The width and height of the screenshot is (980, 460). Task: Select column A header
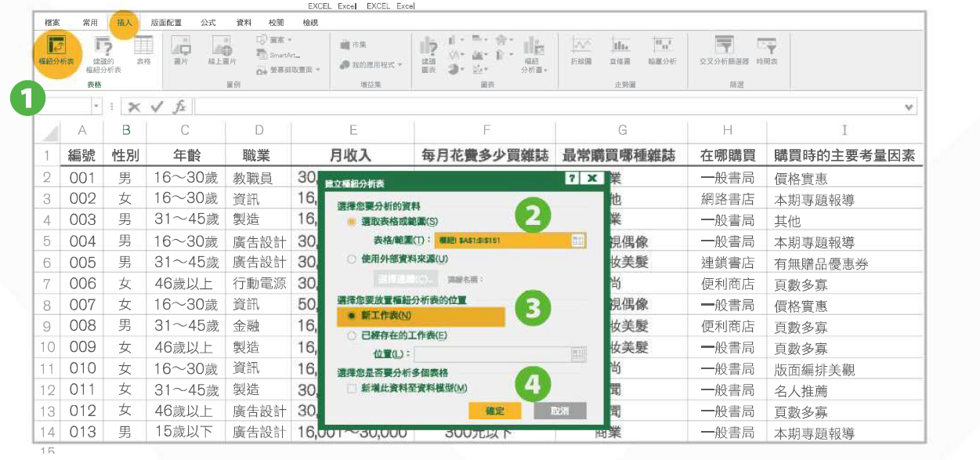click(x=81, y=131)
